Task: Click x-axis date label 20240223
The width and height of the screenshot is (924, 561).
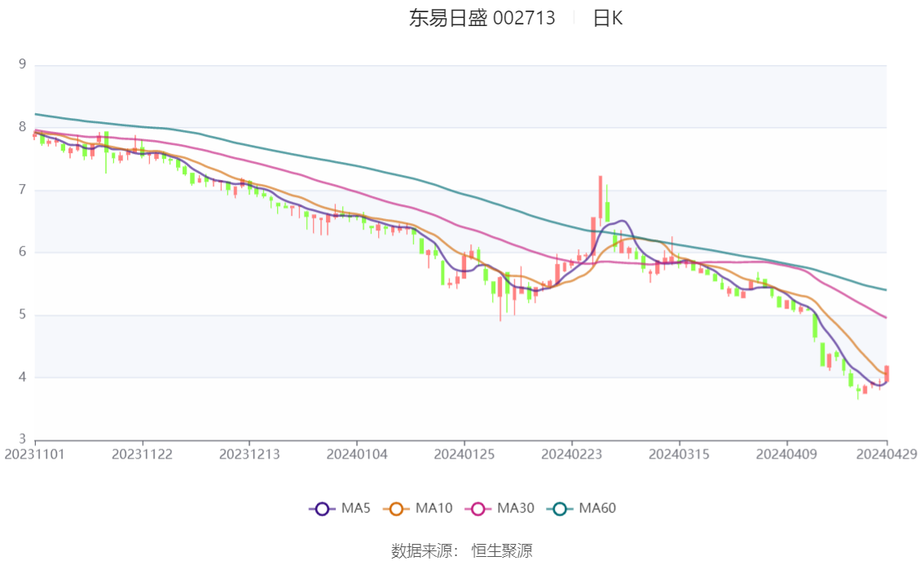Action: 572,454
